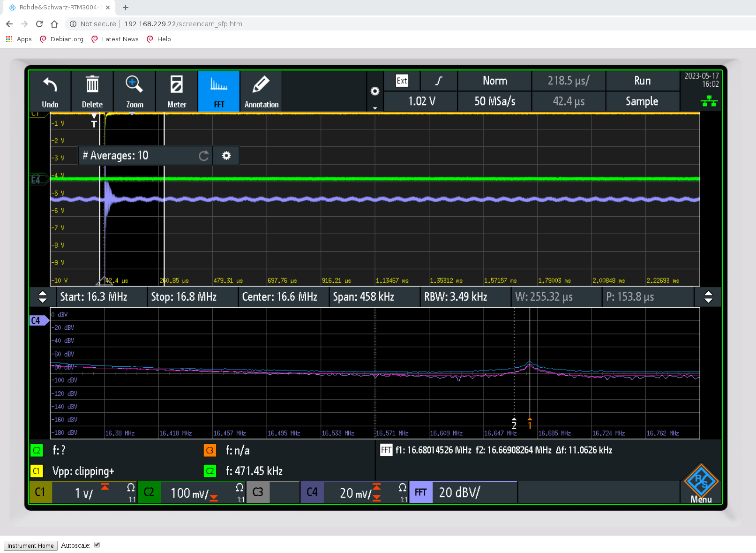Open the toolbar settings gear

(375, 91)
